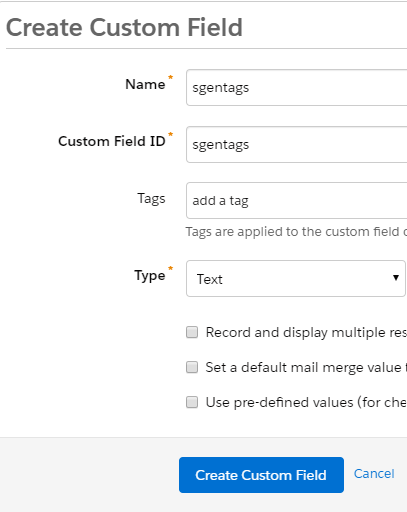Tick the 'Use pre-defined values' checkbox
This screenshot has height=512, width=407.
coord(192,402)
